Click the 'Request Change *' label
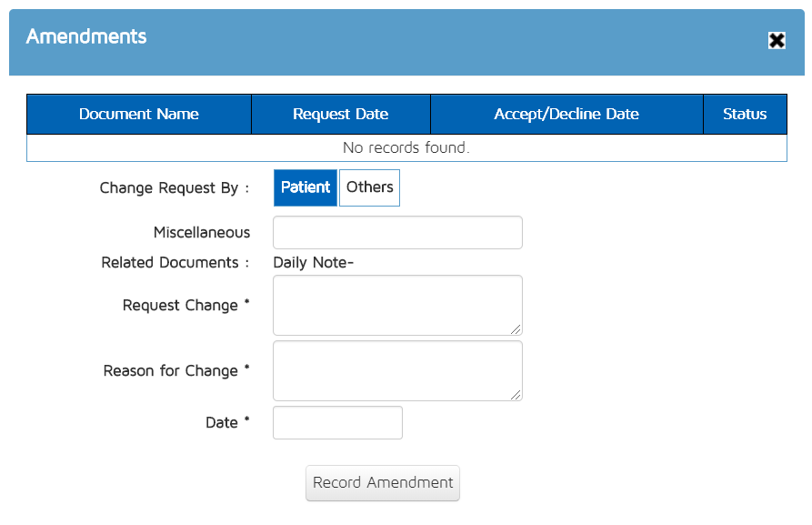 [185, 306]
